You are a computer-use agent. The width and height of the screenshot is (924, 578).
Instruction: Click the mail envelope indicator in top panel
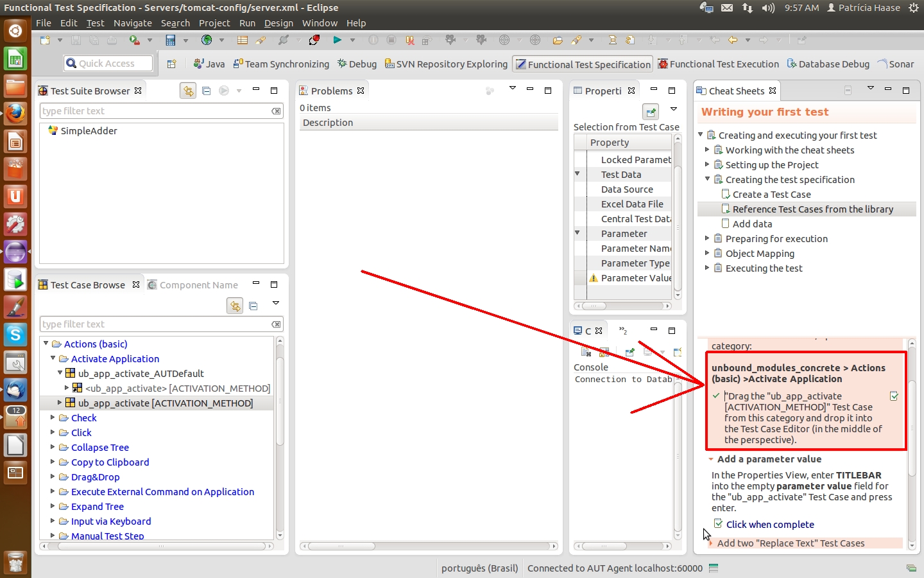[x=726, y=8]
